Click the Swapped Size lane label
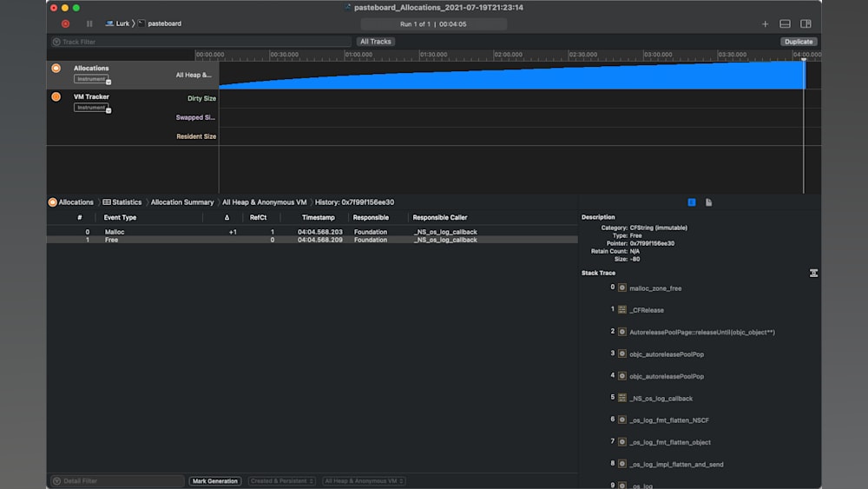 pyautogui.click(x=195, y=117)
